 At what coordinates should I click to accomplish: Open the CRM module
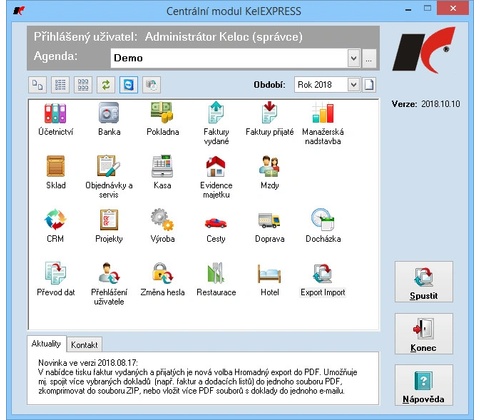pyautogui.click(x=55, y=226)
